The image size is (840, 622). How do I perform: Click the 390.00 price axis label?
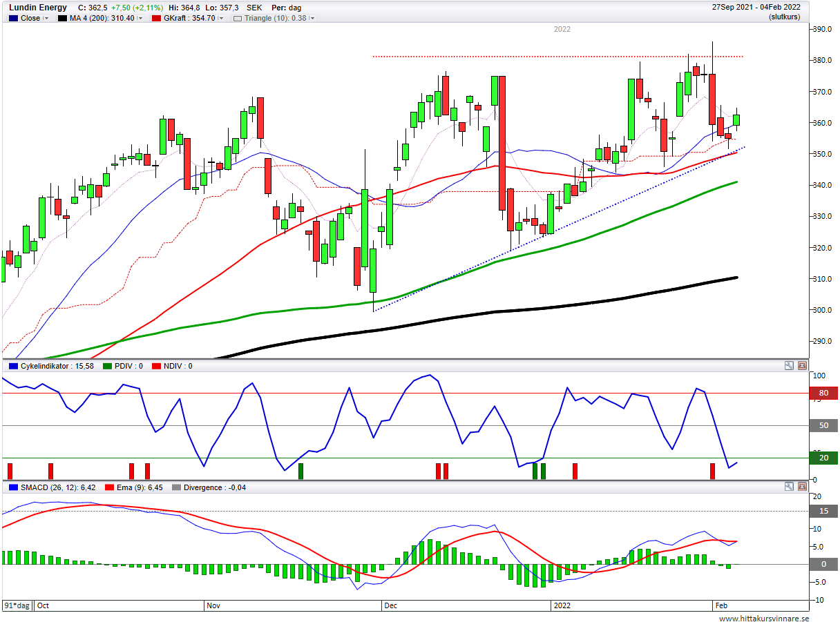pyautogui.click(x=823, y=30)
